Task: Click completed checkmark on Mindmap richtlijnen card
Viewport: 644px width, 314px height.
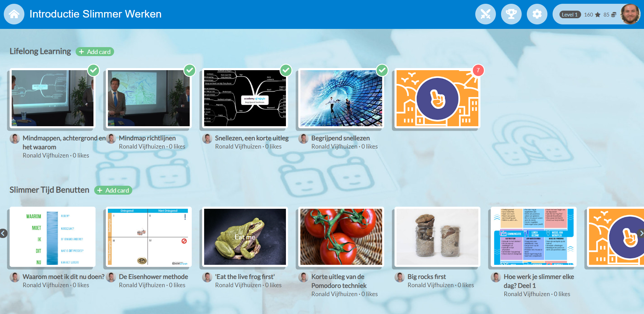Action: 190,70
